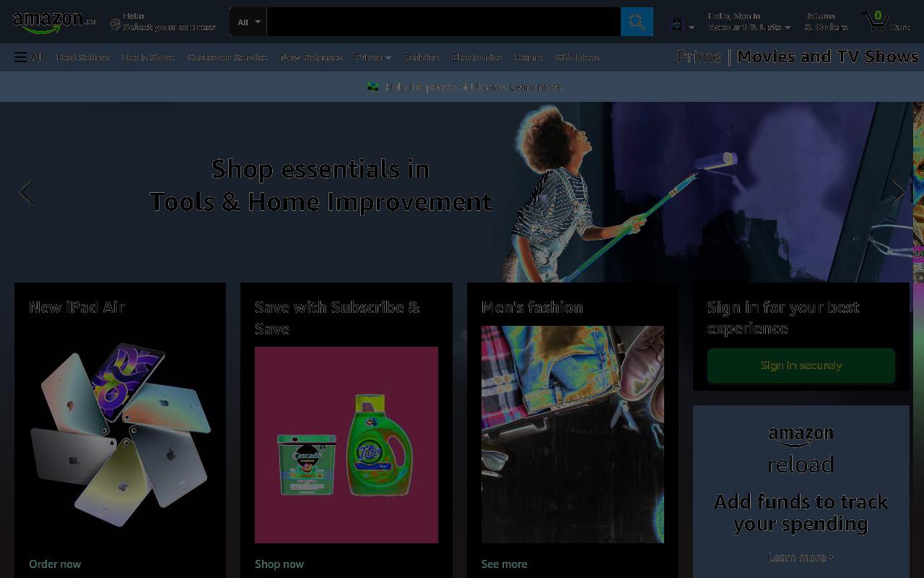Open the shopping cart icon
The image size is (924, 578).
click(875, 21)
